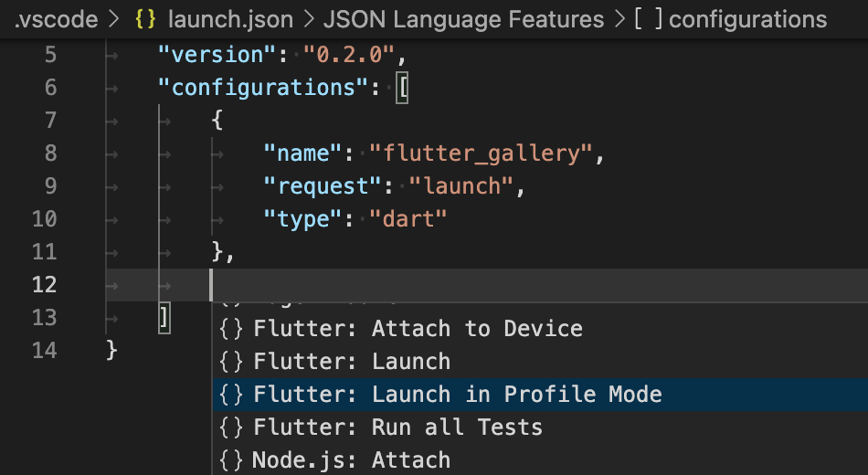
Task: Click the closing brace on line 14
Action: (111, 351)
